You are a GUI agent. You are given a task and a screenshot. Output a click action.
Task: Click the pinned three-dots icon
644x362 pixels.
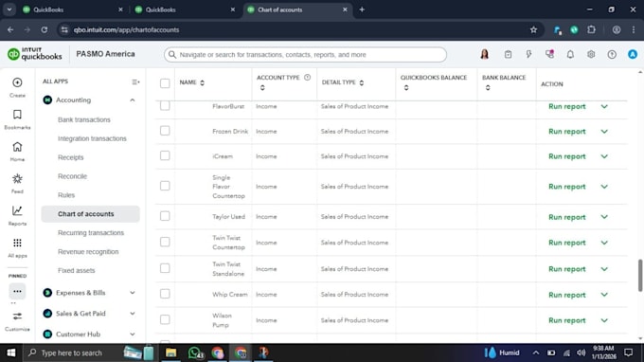17,291
